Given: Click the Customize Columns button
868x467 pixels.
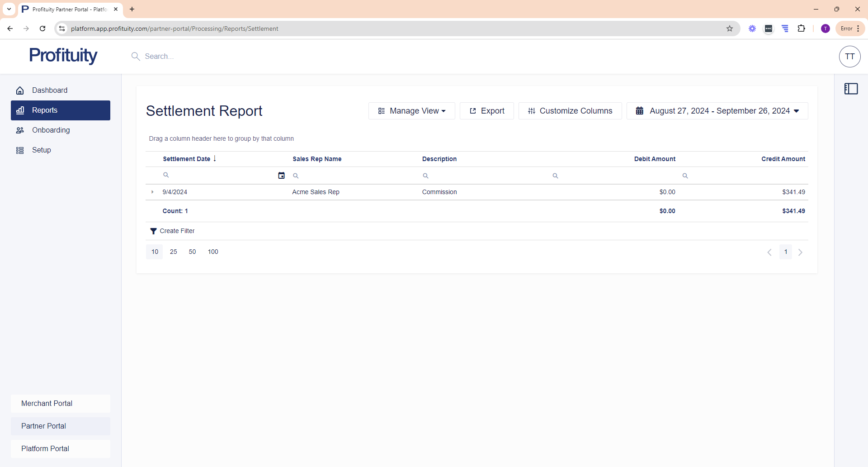Looking at the screenshot, I should point(570,111).
